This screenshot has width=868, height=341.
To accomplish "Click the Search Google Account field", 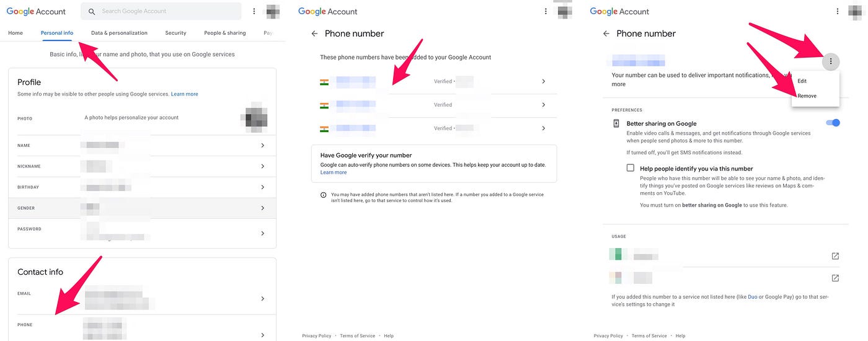I will pyautogui.click(x=161, y=11).
